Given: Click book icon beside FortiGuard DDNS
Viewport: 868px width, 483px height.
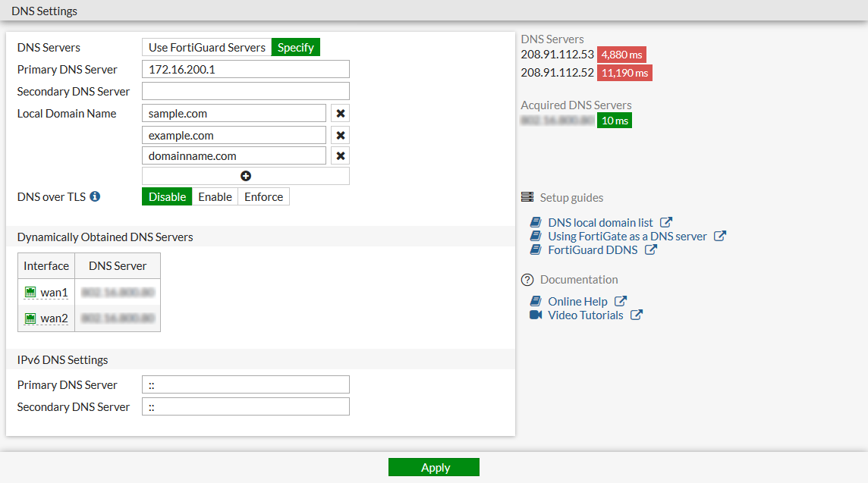Looking at the screenshot, I should pyautogui.click(x=536, y=249).
